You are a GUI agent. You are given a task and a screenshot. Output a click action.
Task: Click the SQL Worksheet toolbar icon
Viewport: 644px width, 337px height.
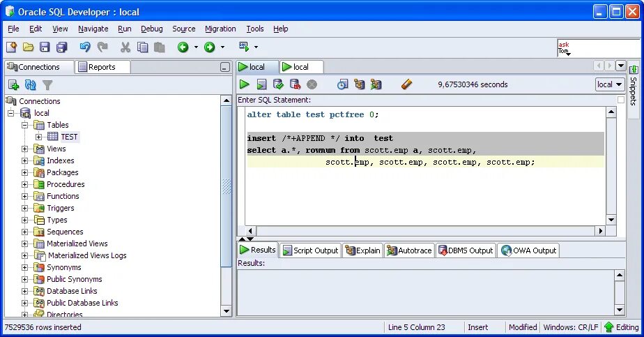244,47
